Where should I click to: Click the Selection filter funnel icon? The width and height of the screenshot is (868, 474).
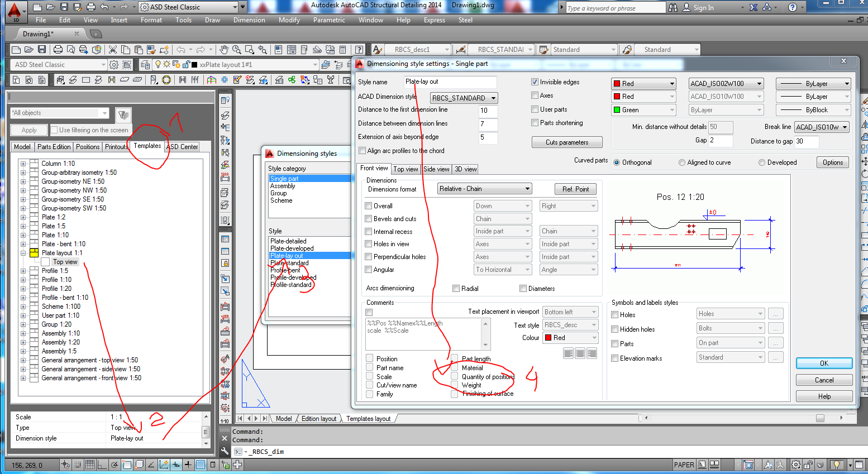coord(123,116)
